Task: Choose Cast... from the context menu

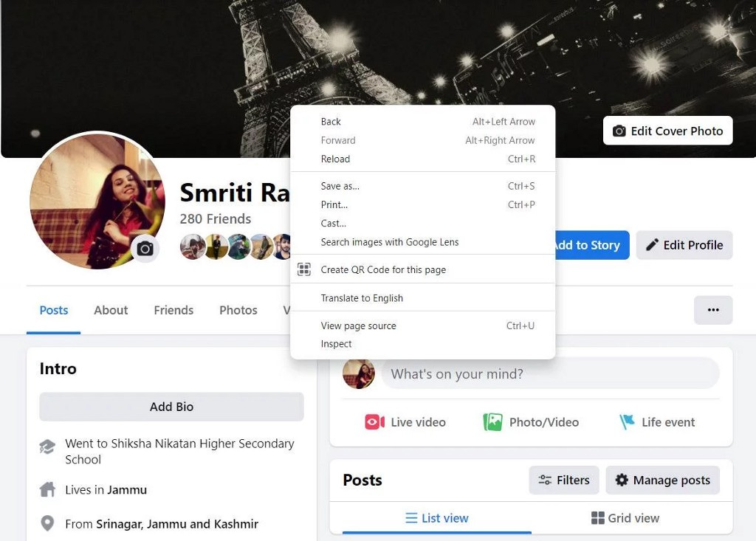Action: (423, 223)
